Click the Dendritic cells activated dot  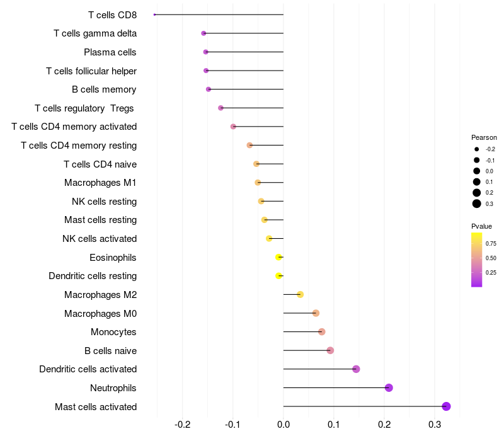[x=356, y=369]
